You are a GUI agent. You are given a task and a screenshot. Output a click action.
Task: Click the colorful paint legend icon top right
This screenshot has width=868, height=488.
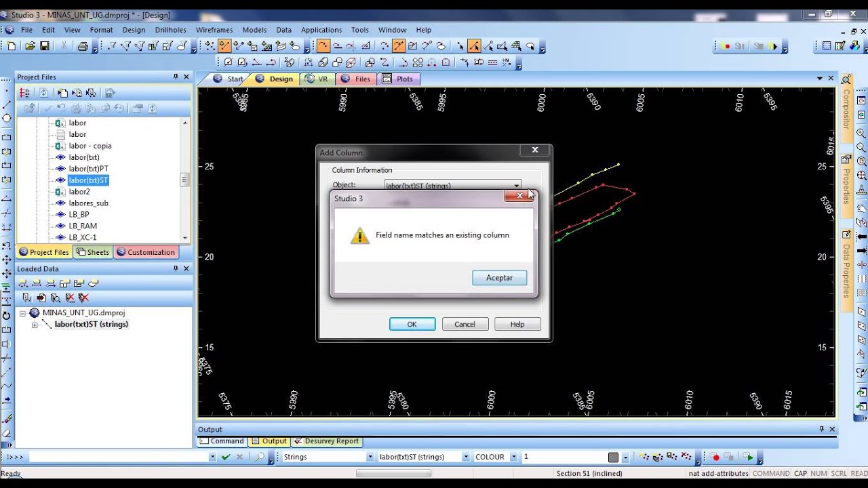click(x=855, y=46)
